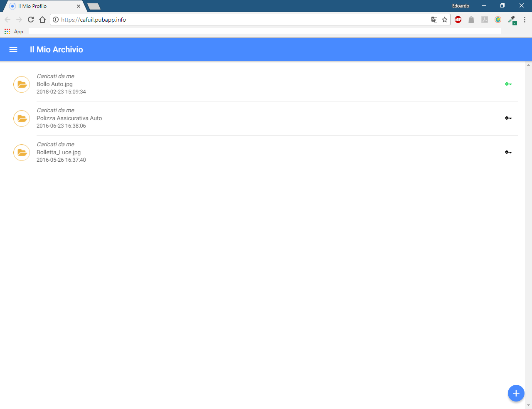The height and width of the screenshot is (409, 532).
Task: Reload the page in the browser
Action: pos(31,20)
